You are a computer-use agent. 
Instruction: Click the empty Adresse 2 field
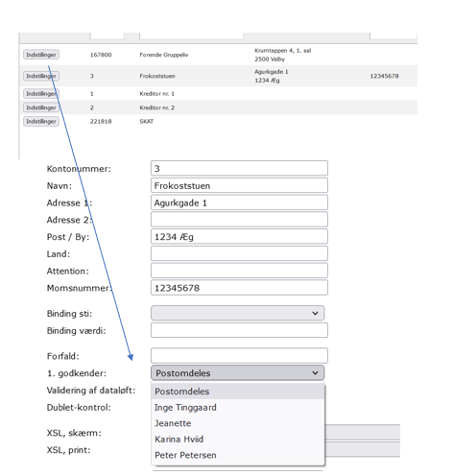tap(239, 220)
